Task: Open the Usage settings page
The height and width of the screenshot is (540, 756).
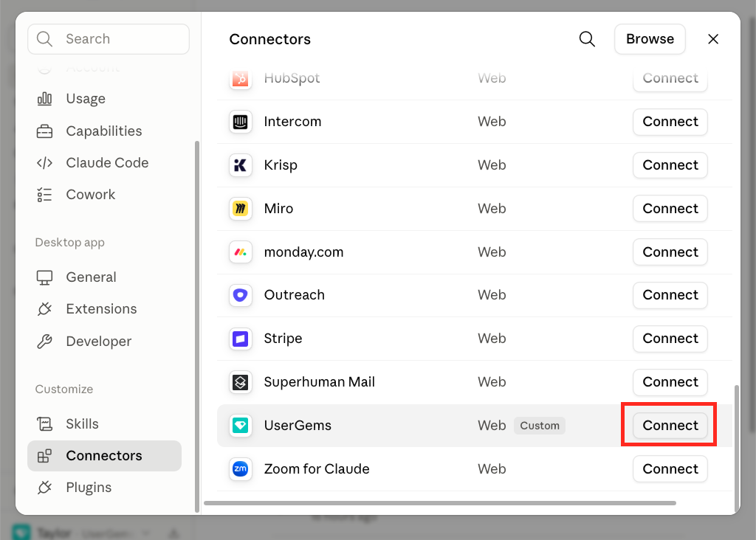Action: point(105,99)
